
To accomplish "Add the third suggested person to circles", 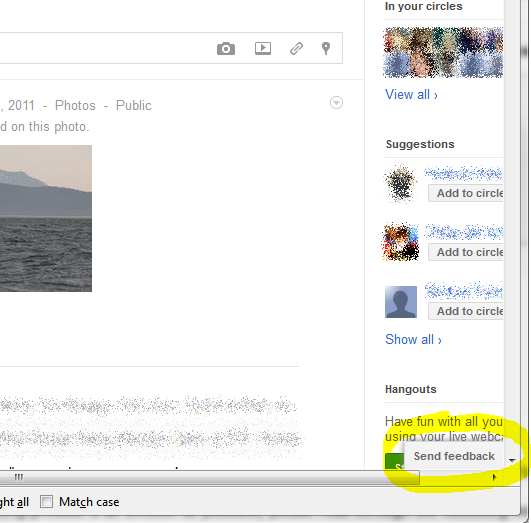I will pos(466,311).
